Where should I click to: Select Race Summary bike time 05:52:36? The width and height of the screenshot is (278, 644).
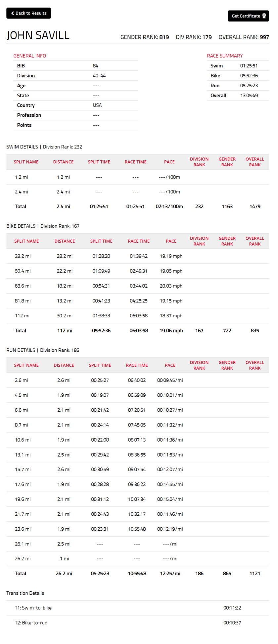pos(249,76)
